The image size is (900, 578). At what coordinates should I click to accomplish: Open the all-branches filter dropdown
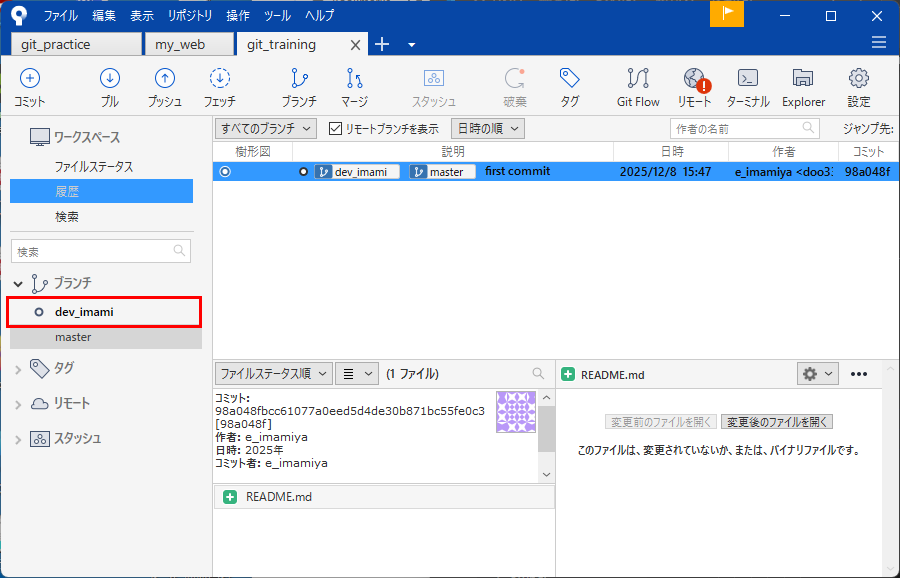pyautogui.click(x=265, y=129)
